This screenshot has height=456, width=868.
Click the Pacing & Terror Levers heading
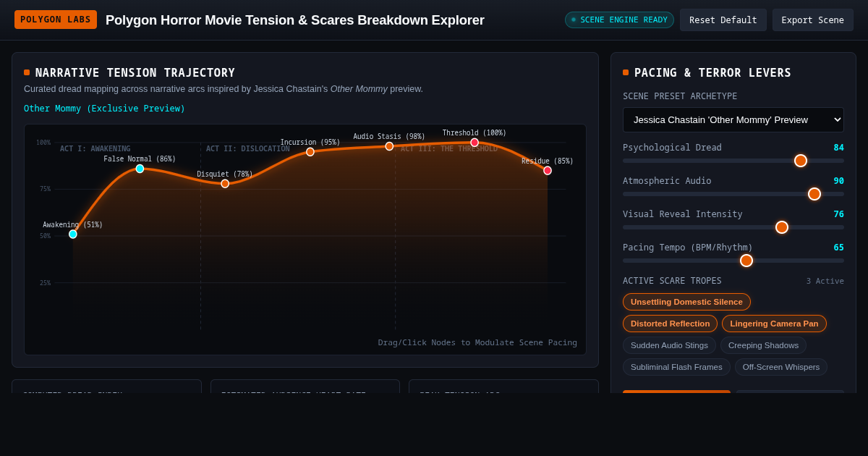712,73
